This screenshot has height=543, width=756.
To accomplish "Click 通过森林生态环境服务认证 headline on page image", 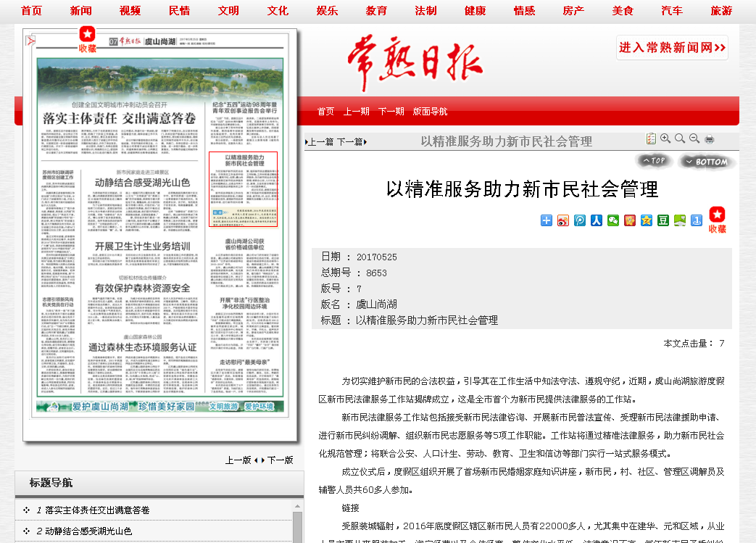I will click(x=142, y=347).
